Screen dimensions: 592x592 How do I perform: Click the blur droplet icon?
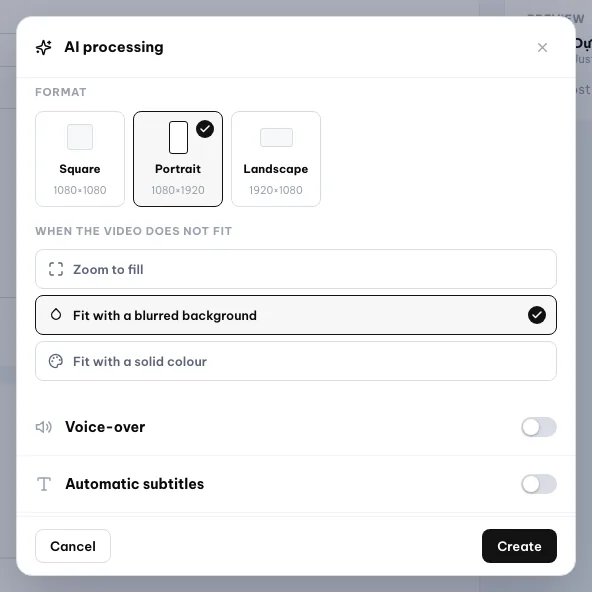(56, 314)
